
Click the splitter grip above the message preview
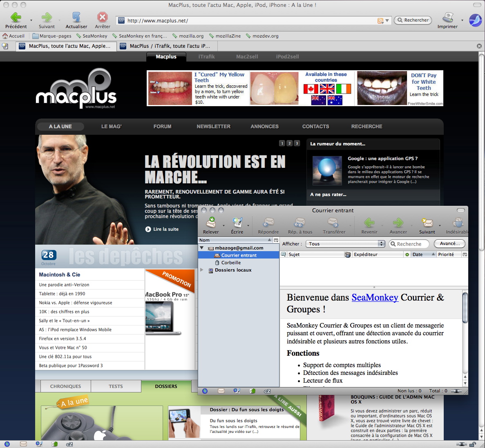tap(373, 288)
